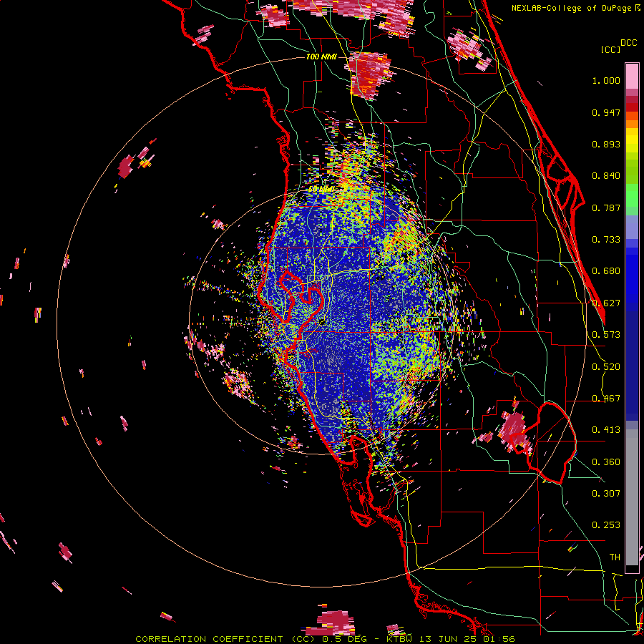The height and width of the screenshot is (644, 644).
Task: Click the CORRELATION COEFFICIENT caption text
Action: click(225, 639)
